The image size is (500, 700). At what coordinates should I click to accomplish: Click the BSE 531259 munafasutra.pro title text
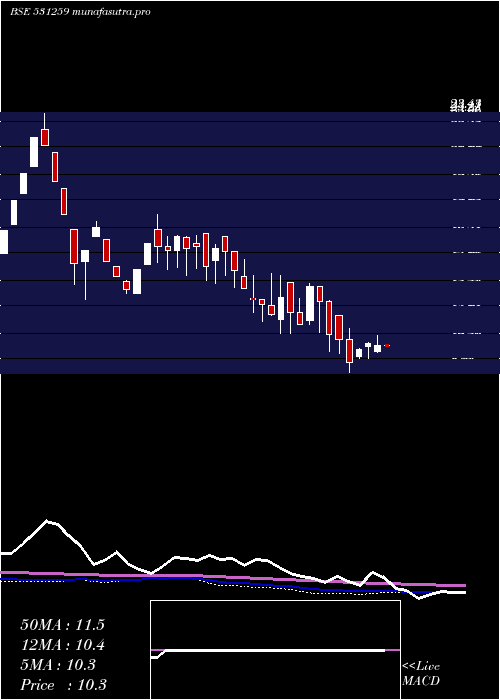80,12
